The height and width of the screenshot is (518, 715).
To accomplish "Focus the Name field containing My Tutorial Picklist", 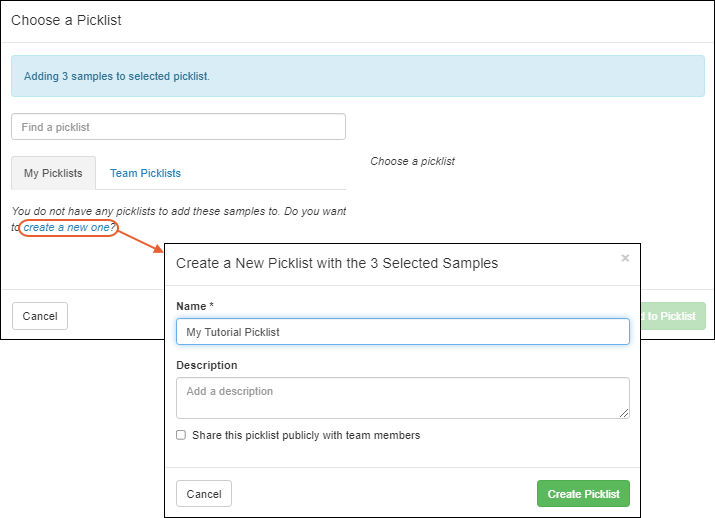I will coord(402,332).
